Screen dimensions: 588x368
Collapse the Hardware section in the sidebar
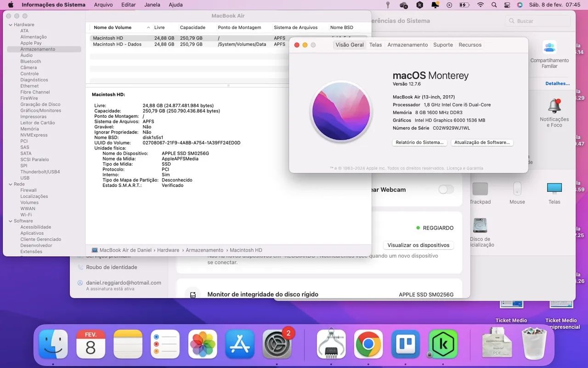(10, 24)
